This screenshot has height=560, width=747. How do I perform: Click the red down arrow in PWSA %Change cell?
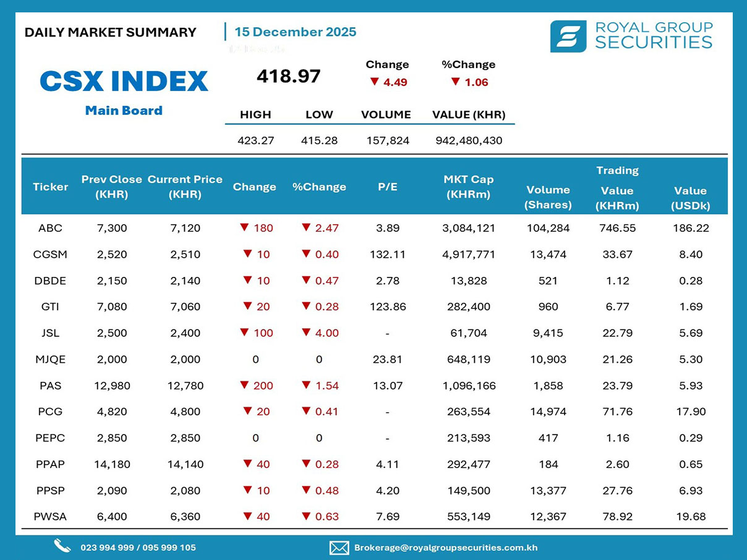pyautogui.click(x=305, y=516)
